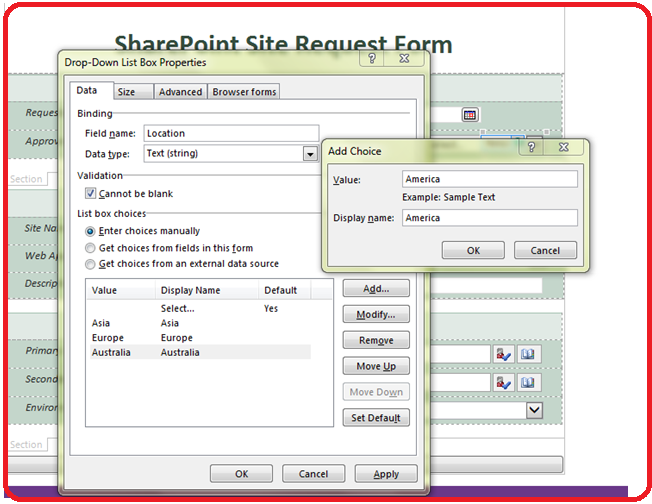Click the Secondary row check names icon
The width and height of the screenshot is (652, 504).
point(503,383)
